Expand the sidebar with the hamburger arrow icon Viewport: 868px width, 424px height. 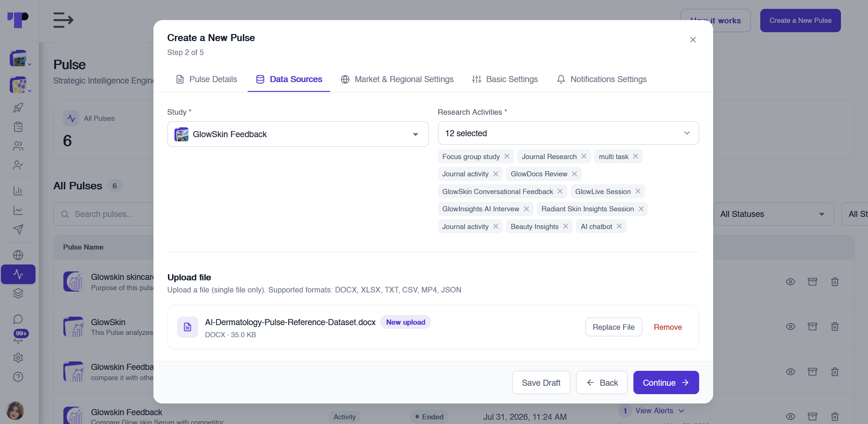click(63, 20)
